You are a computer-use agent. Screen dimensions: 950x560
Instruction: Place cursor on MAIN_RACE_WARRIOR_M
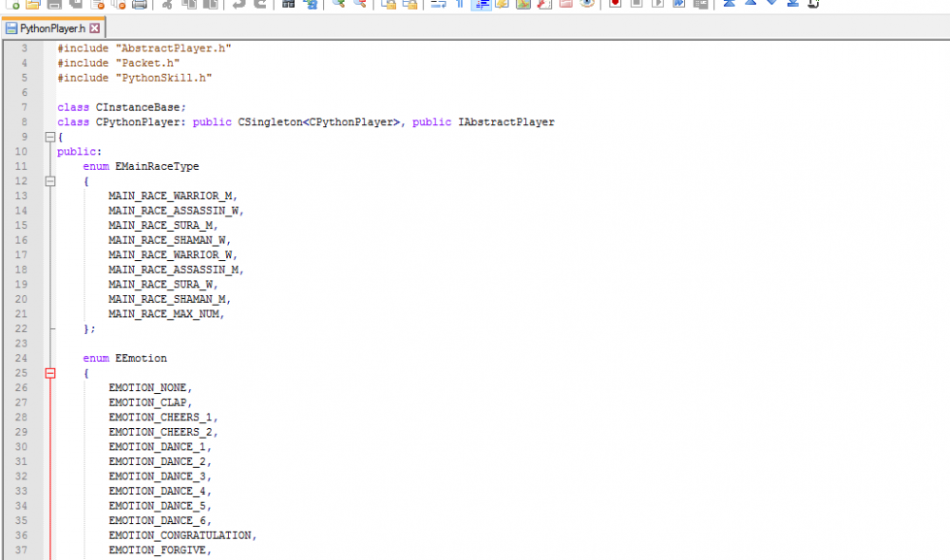[170, 196]
